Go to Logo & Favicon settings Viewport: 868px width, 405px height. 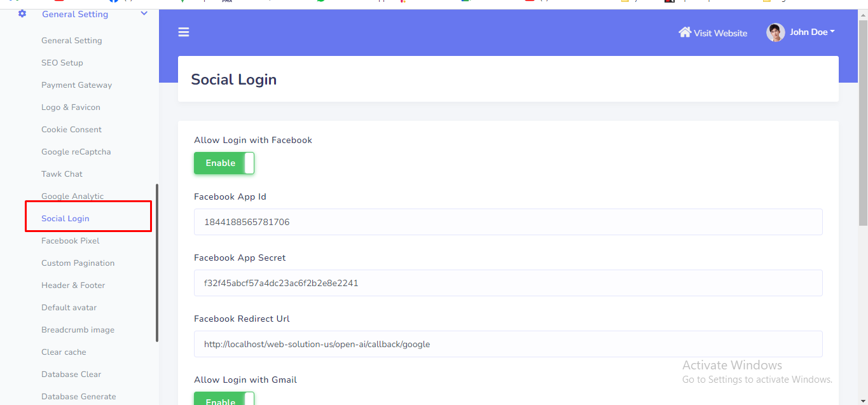[x=71, y=107]
